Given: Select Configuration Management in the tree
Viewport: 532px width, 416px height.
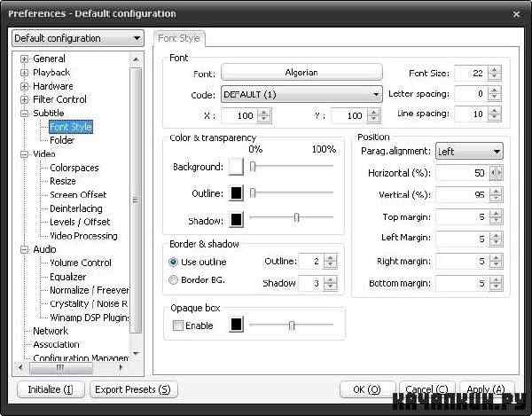Looking at the screenshot, I should coord(81,357).
